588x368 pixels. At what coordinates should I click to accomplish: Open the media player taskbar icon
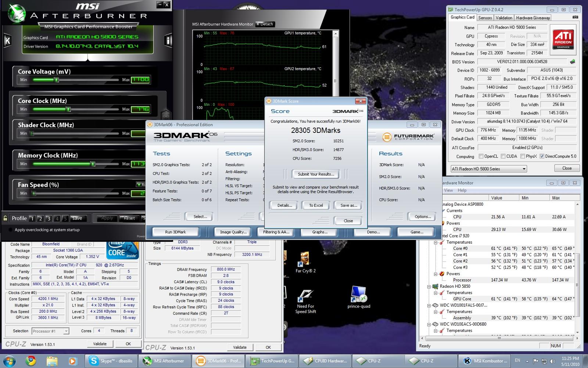[x=72, y=361]
